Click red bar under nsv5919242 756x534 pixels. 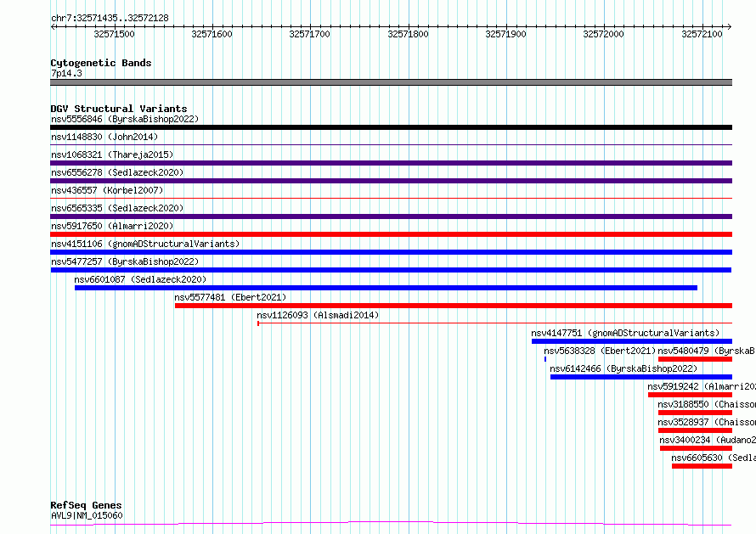[x=690, y=395]
